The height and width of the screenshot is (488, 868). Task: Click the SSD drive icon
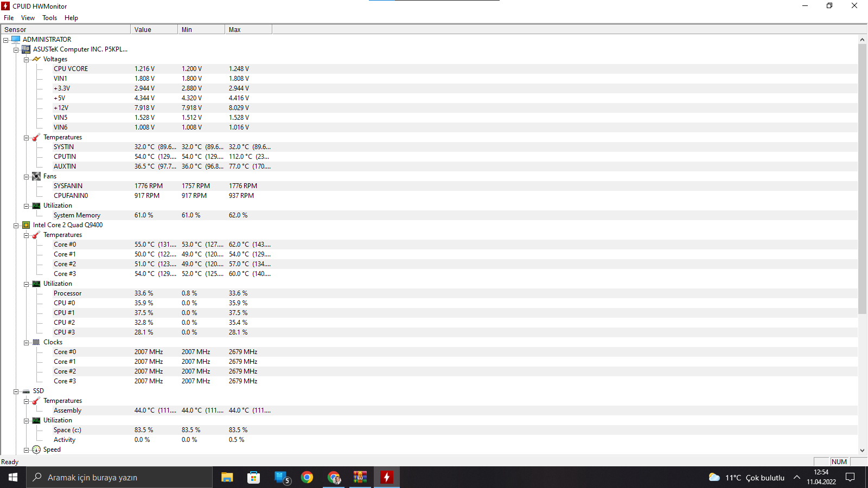pyautogui.click(x=26, y=391)
